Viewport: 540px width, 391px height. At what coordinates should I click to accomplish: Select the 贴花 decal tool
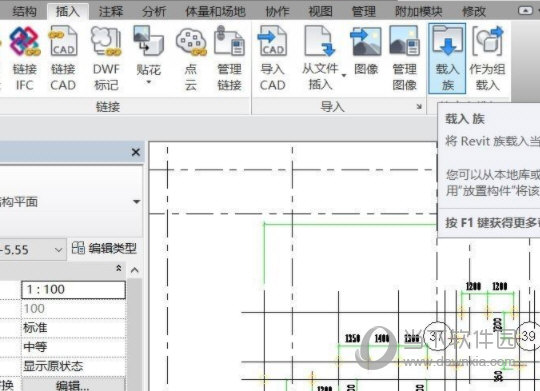(x=149, y=52)
